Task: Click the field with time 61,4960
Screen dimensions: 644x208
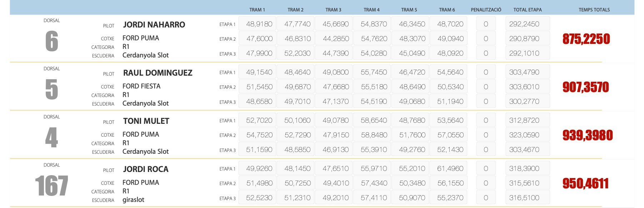Action: (x=450, y=168)
